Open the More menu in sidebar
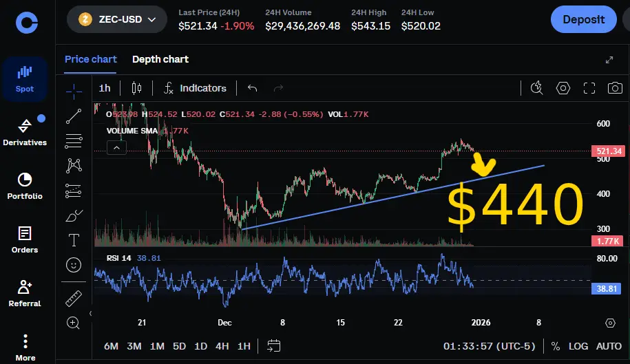This screenshot has height=364, width=630. click(x=25, y=347)
